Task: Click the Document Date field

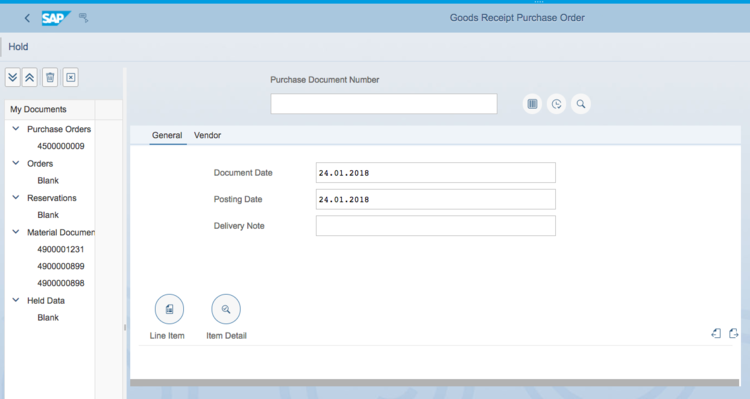Action: coord(436,173)
